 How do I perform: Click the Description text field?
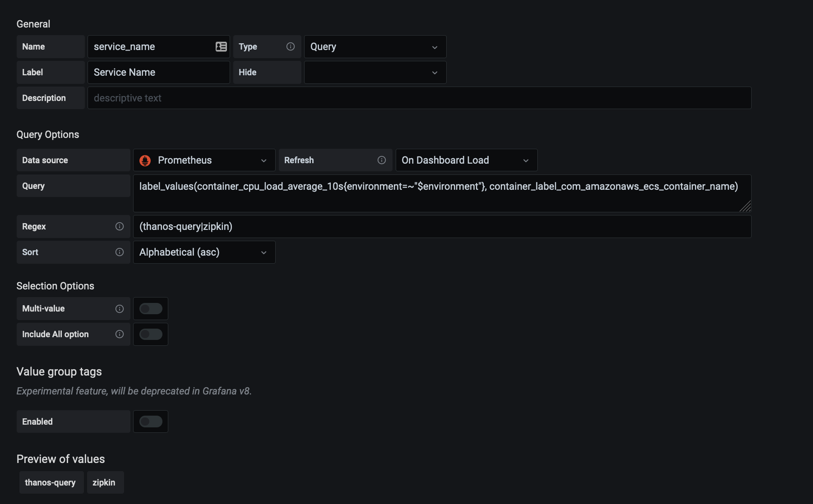[x=419, y=98]
